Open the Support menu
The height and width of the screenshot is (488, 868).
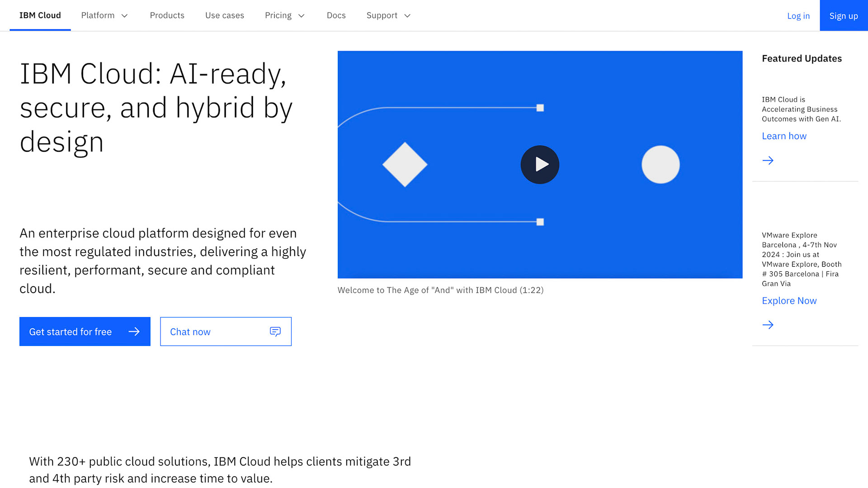388,15
